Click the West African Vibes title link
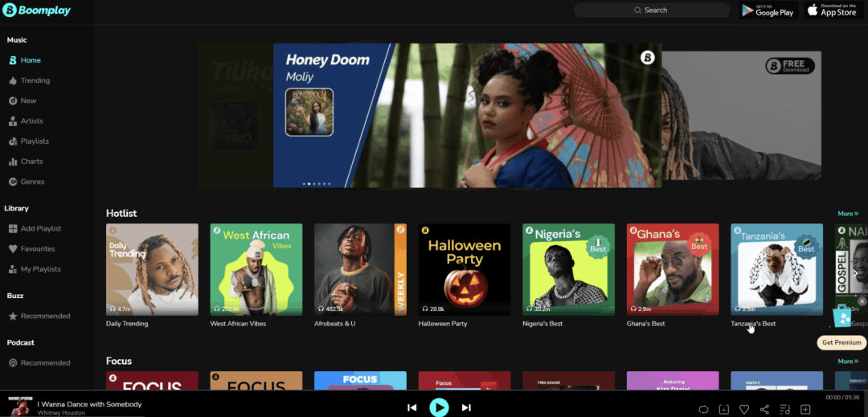This screenshot has width=868, height=417. point(238,324)
